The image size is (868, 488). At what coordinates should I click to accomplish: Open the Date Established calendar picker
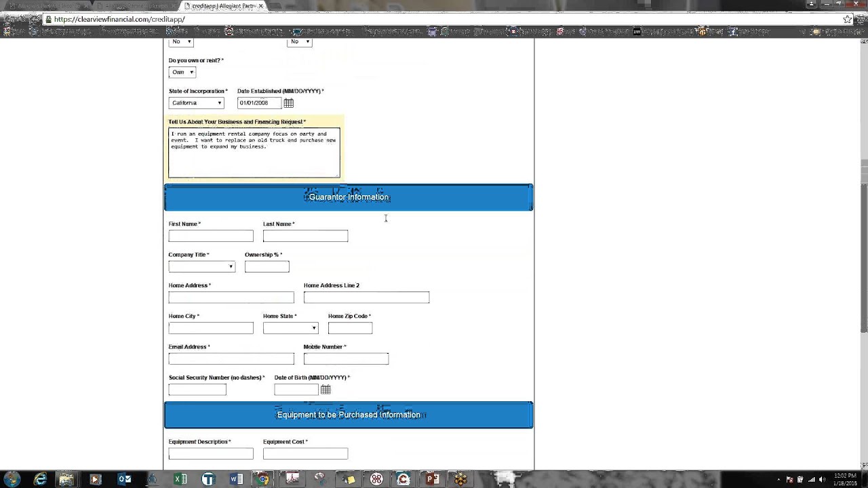tap(289, 103)
